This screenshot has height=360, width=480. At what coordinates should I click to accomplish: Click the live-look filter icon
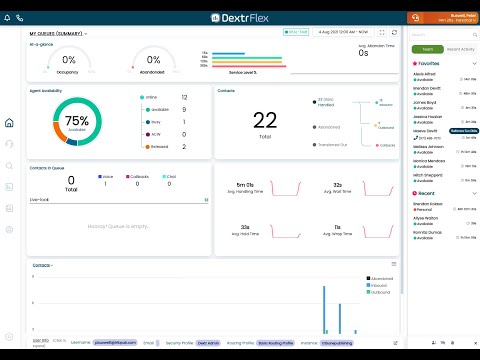[206, 200]
